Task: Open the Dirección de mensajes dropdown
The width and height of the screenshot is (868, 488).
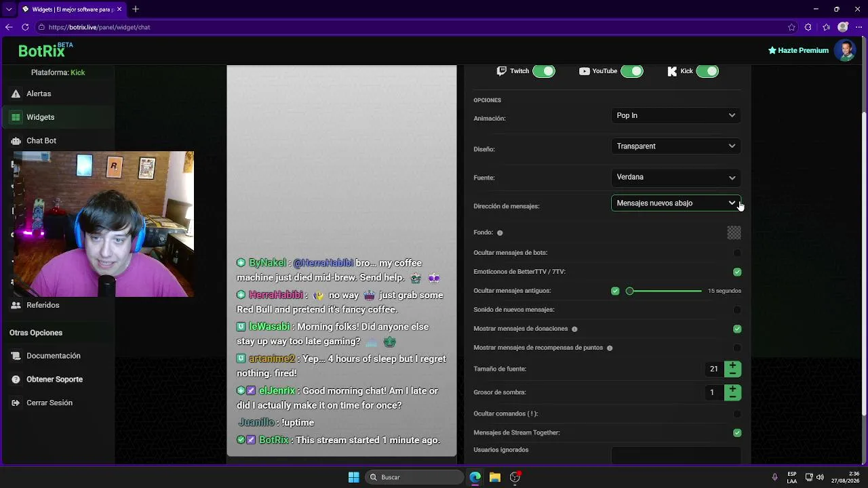Action: (676, 203)
